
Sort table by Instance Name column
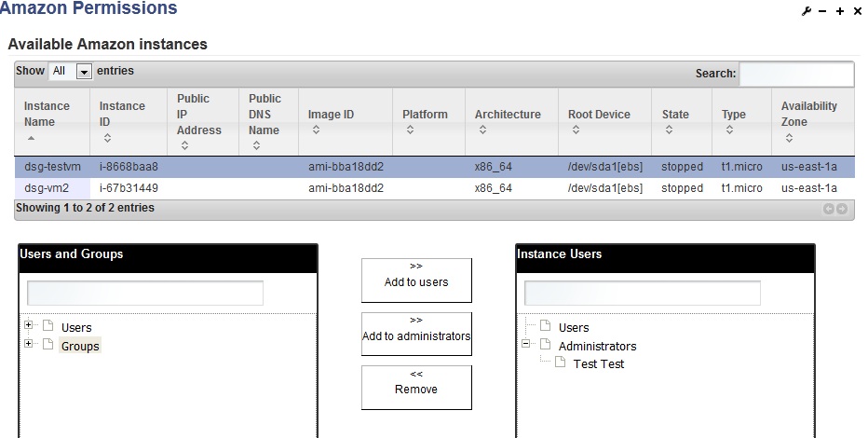pos(52,122)
